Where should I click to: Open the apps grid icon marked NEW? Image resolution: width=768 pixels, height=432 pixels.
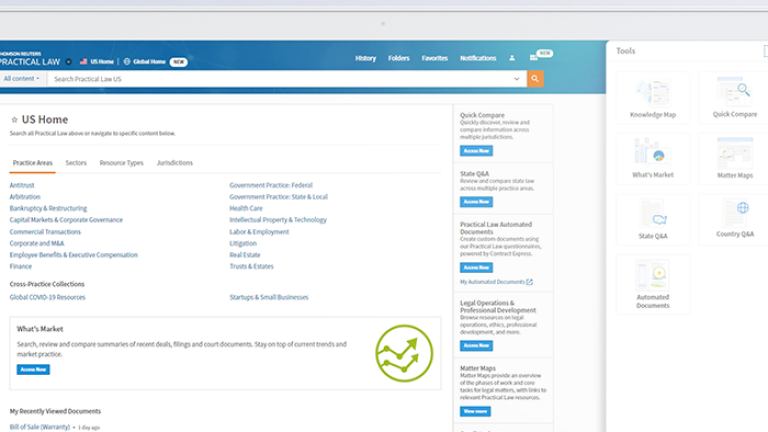533,58
